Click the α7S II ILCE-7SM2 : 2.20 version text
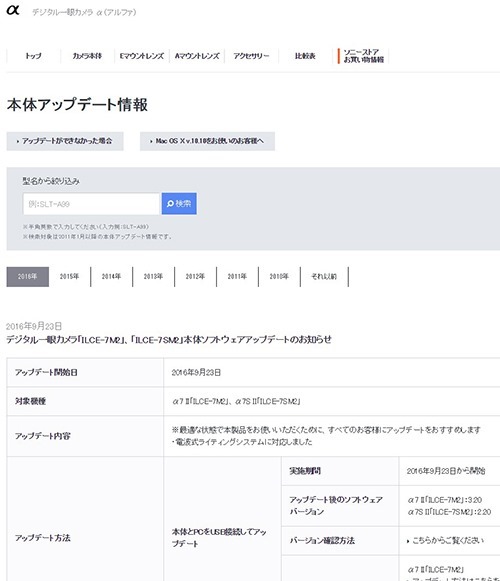This screenshot has height=581, width=500. pos(449,512)
